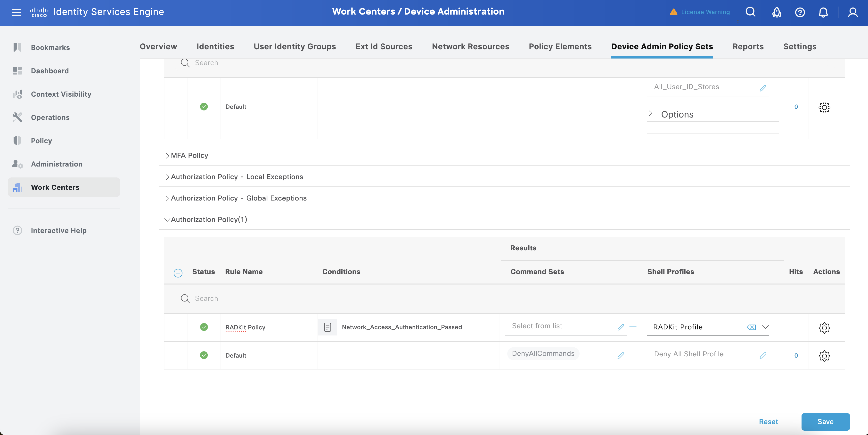This screenshot has height=435, width=868.
Task: Add a new authorization rule with plus icon
Action: 178,273
